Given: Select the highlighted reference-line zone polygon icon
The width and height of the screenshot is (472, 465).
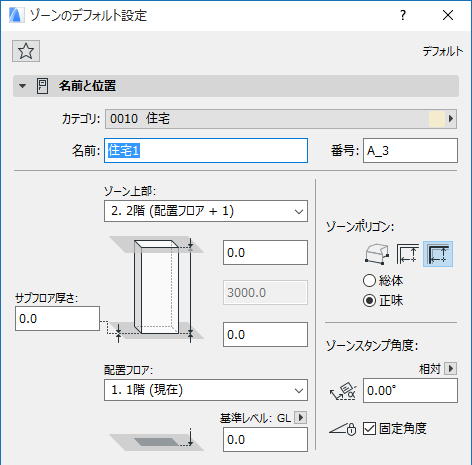Looking at the screenshot, I should click(x=438, y=254).
